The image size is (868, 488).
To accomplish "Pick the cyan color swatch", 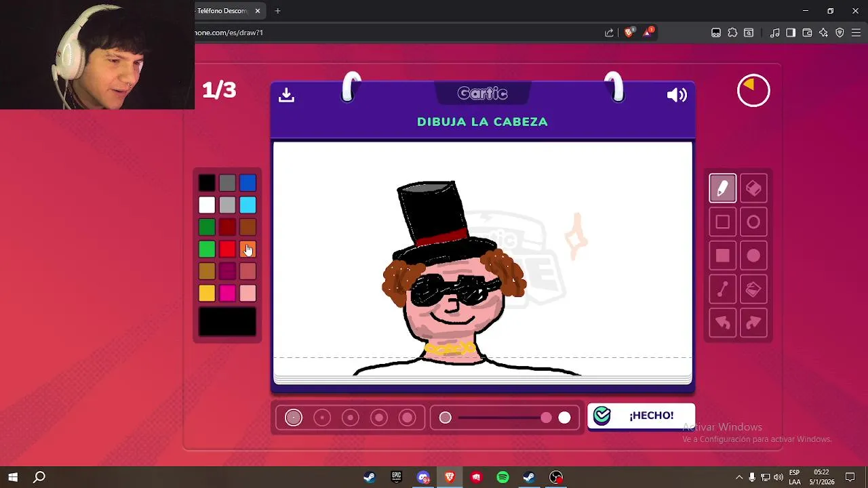I will tap(248, 205).
